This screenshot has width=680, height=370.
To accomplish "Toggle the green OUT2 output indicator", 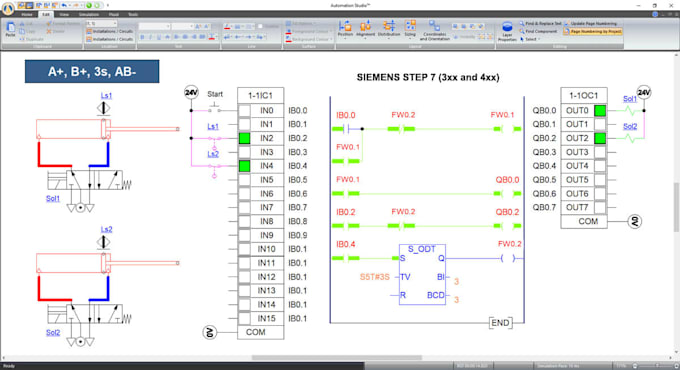I will click(600, 138).
